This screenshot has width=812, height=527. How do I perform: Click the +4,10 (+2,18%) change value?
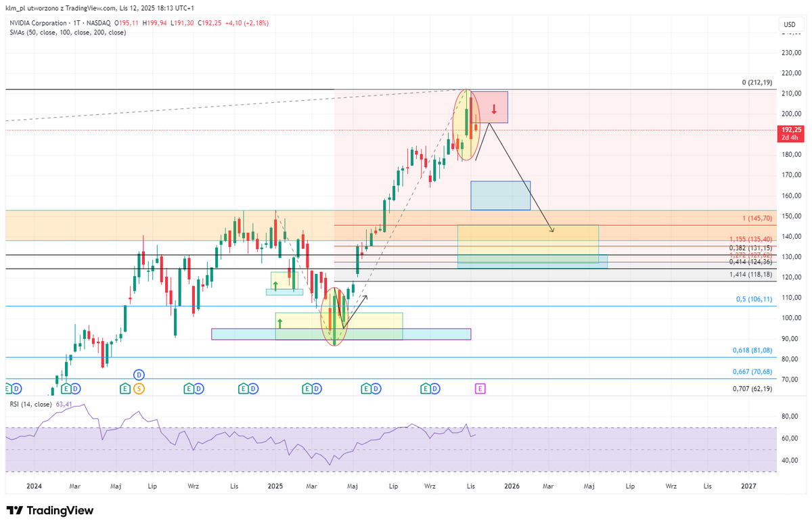click(248, 22)
